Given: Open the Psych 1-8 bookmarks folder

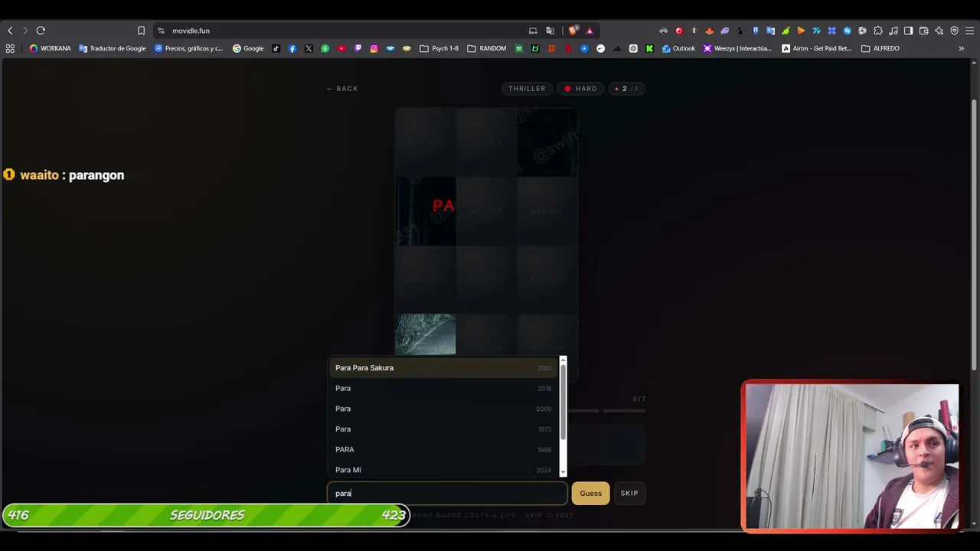Looking at the screenshot, I should [x=439, y=48].
